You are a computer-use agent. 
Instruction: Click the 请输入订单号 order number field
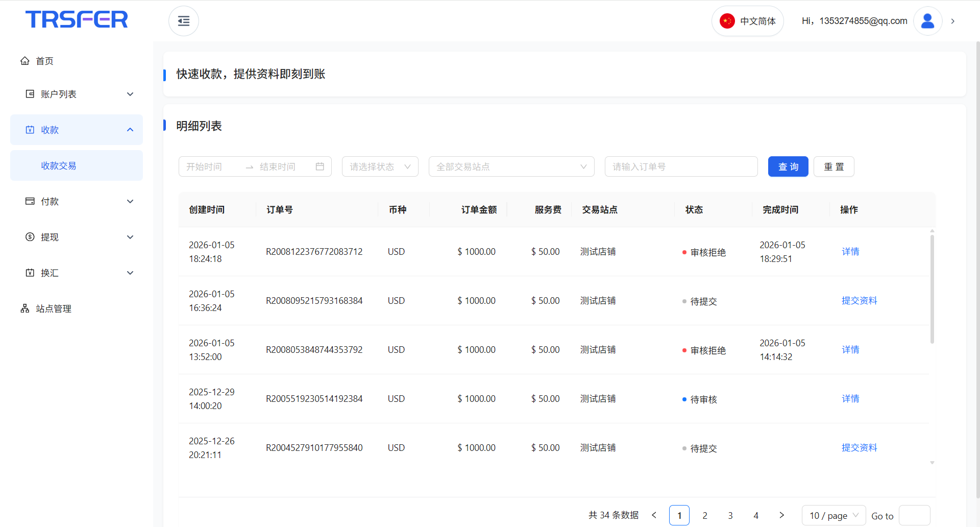[680, 166]
